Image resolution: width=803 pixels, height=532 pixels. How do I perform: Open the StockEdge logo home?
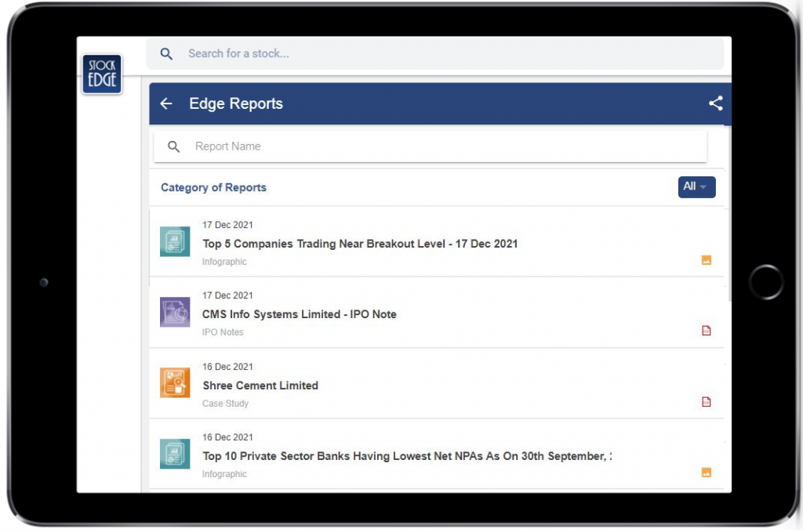pyautogui.click(x=102, y=74)
